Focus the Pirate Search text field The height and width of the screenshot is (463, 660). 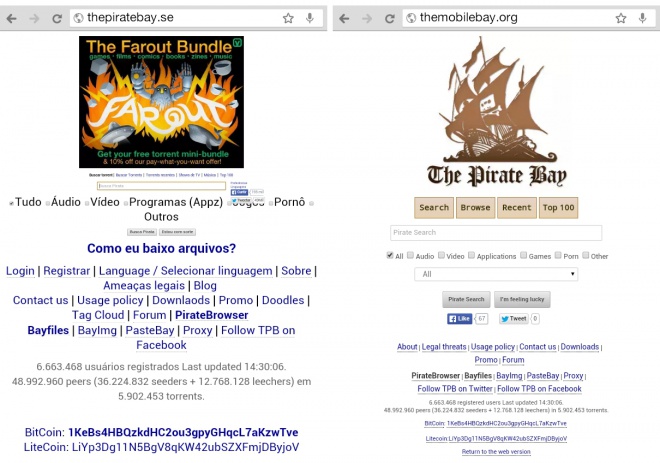pos(496,233)
